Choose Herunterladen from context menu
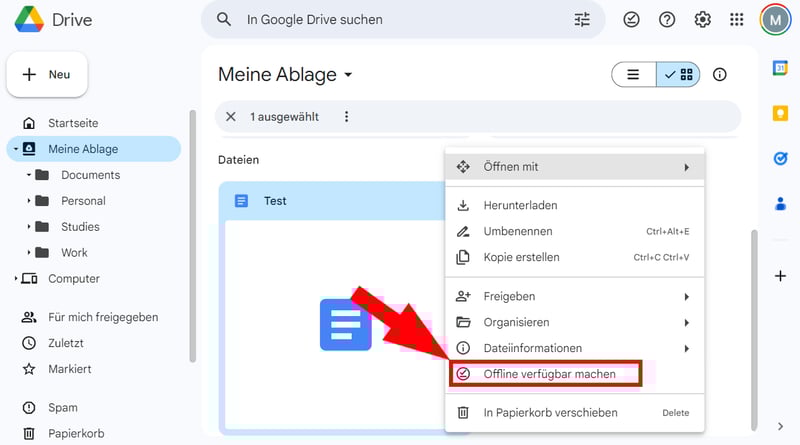Viewport: 800px width, 445px height. pos(520,205)
